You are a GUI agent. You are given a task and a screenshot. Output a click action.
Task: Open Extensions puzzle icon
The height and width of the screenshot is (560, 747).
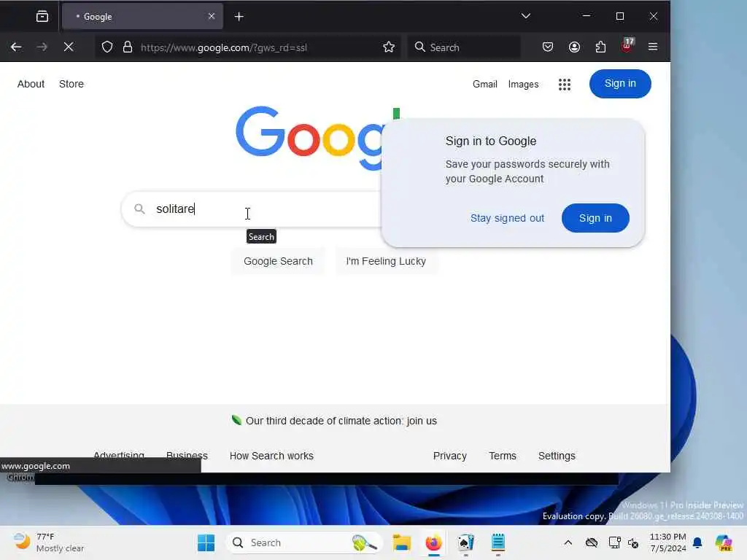click(601, 47)
